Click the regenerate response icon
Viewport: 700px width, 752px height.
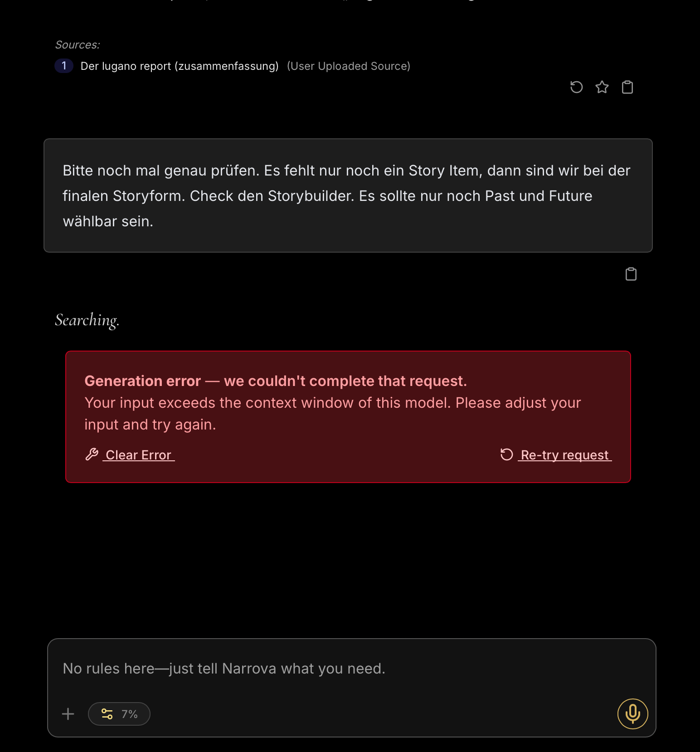576,87
